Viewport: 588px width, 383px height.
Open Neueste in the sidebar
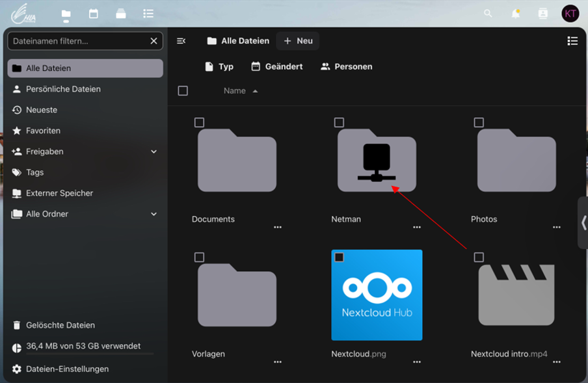[85, 110]
